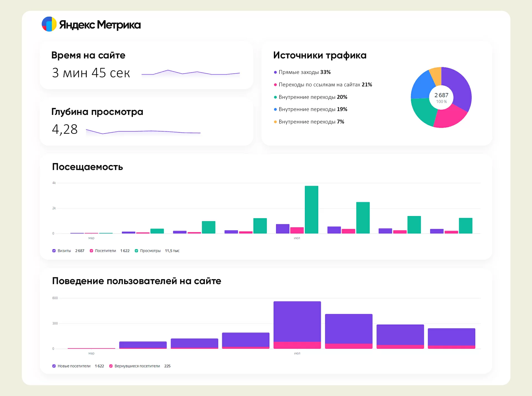The width and height of the screenshot is (532, 396).
Task: Click the Yandex Metrica logo icon
Action: tap(49, 24)
